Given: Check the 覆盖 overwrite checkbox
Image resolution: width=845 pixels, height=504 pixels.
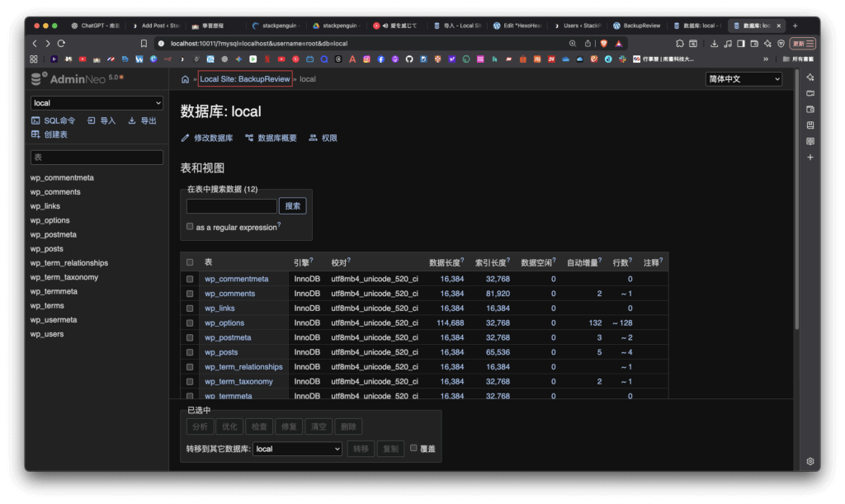Looking at the screenshot, I should tap(414, 448).
